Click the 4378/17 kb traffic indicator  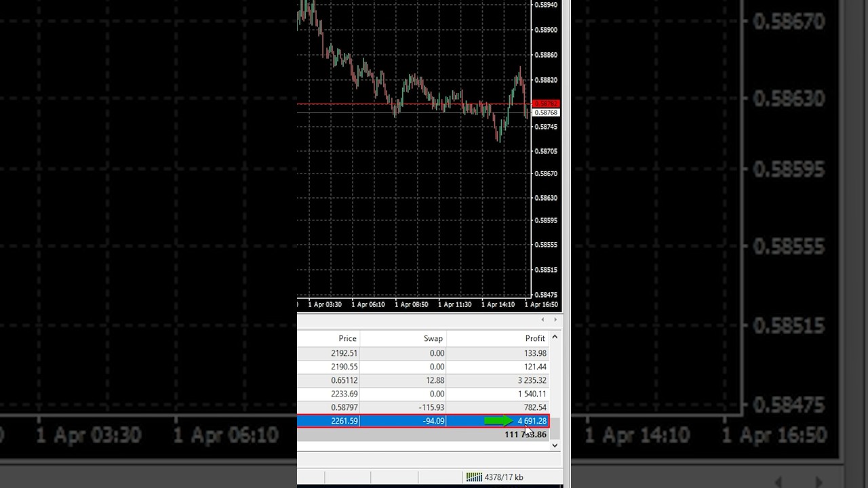pos(504,477)
